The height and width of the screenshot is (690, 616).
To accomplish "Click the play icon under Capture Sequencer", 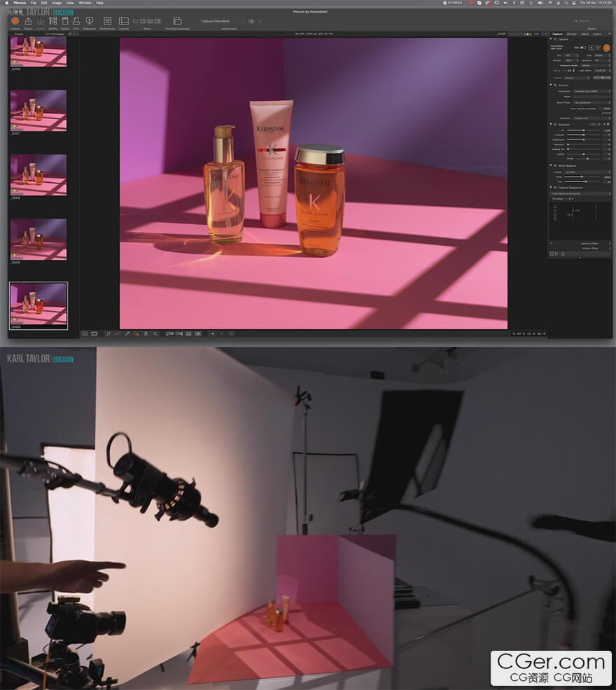I will tap(556, 254).
